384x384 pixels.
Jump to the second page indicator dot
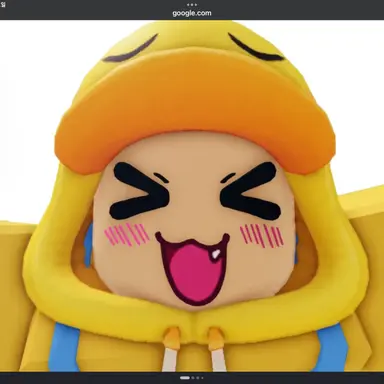point(193,378)
